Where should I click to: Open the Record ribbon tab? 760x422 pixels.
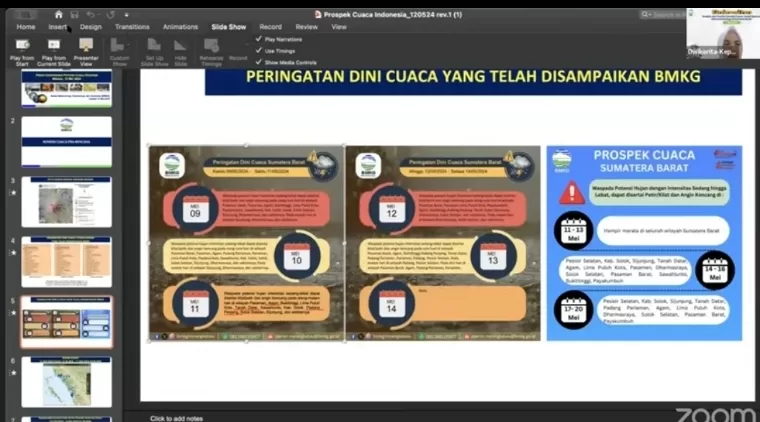[270, 27]
